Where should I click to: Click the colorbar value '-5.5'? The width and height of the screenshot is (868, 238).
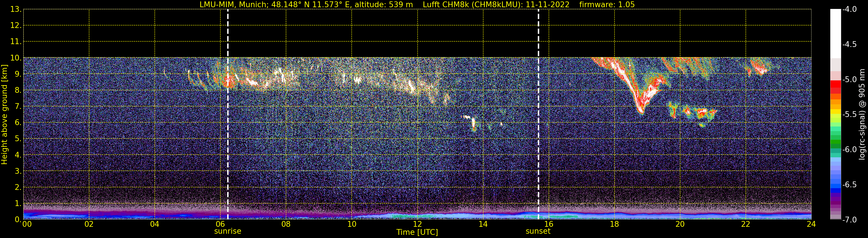pos(849,115)
